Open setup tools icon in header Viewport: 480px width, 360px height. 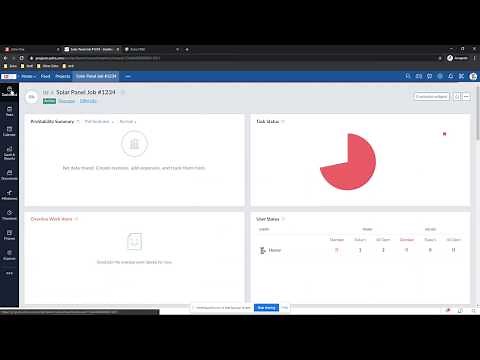(461, 76)
